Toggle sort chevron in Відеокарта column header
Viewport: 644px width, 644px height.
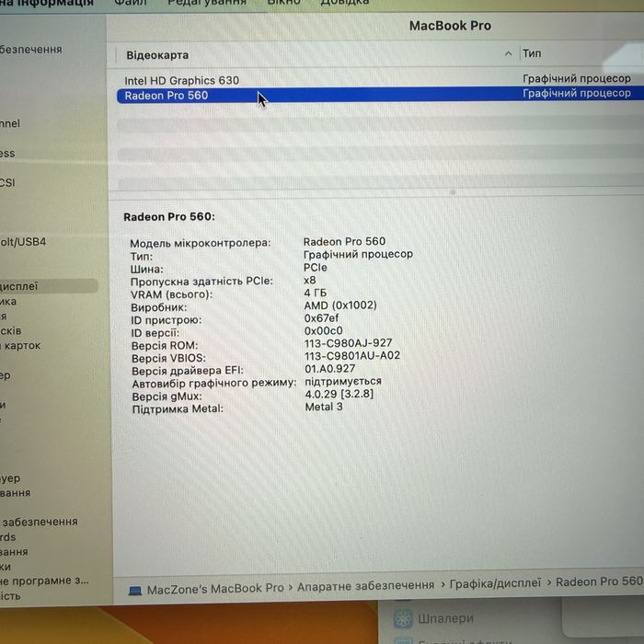pyautogui.click(x=508, y=53)
